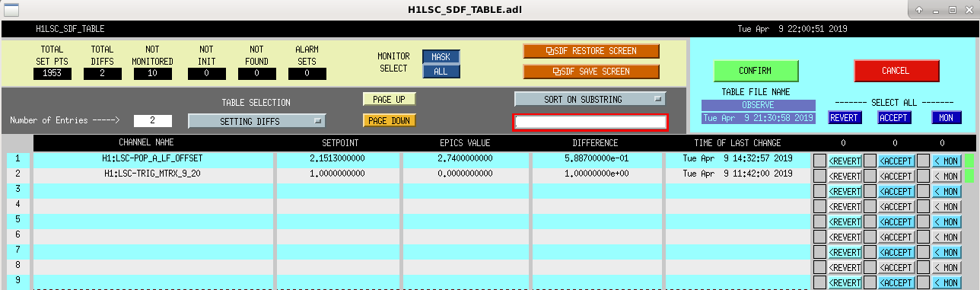Toggle the revert checkbox for row 1

click(819, 161)
